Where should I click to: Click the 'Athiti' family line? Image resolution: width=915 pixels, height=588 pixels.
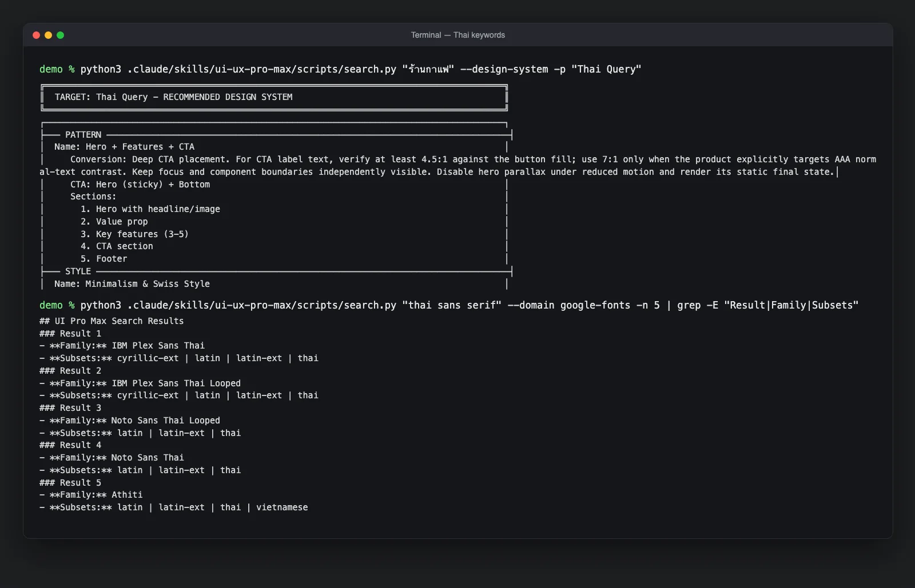tap(91, 495)
